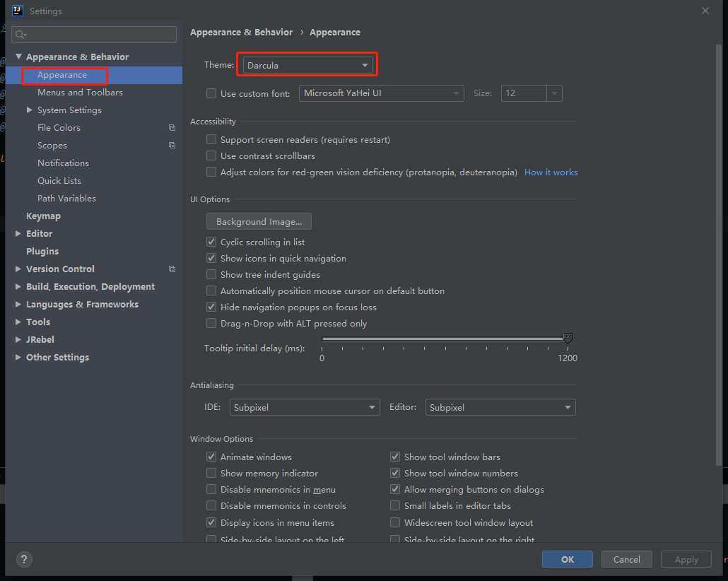This screenshot has width=728, height=581.
Task: Enable Support screen readers checkbox
Action: pos(211,139)
